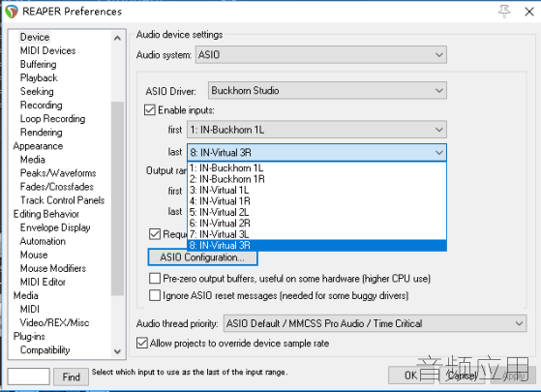The image size is (541, 392).
Task: Open the Audio thread priority dropdown
Action: (376, 323)
